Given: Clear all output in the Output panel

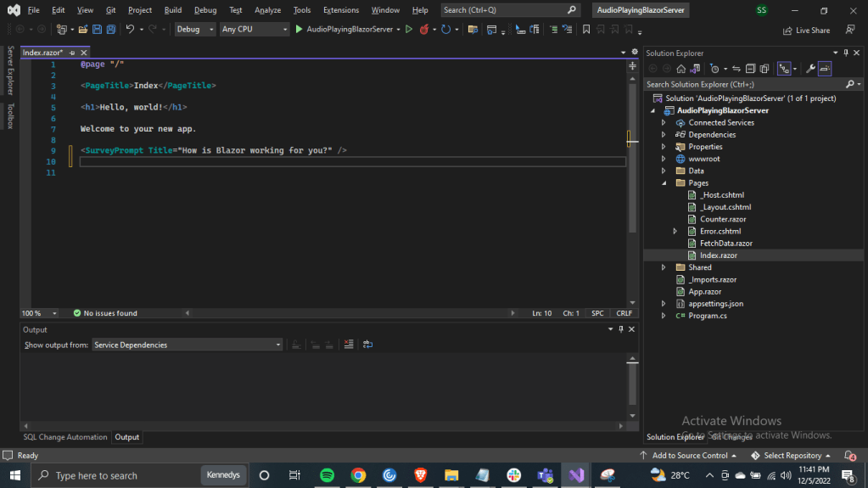Looking at the screenshot, I should (349, 345).
